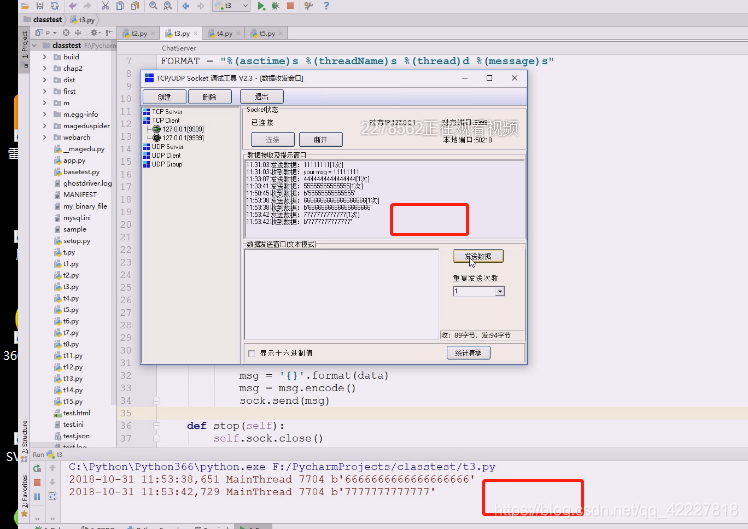Expand the build folder
Viewport: 748px width, 529px height.
pos(44,57)
